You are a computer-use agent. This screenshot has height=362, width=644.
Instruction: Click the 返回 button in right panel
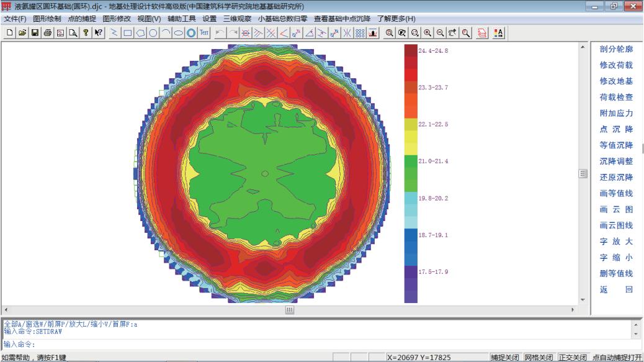coord(616,289)
